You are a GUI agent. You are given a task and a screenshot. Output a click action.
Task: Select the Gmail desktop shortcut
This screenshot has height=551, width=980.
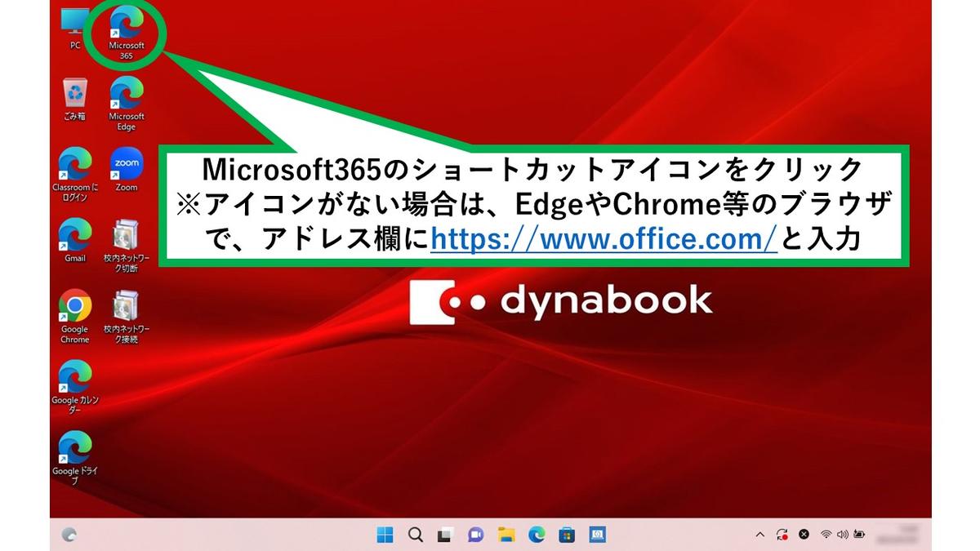(75, 241)
